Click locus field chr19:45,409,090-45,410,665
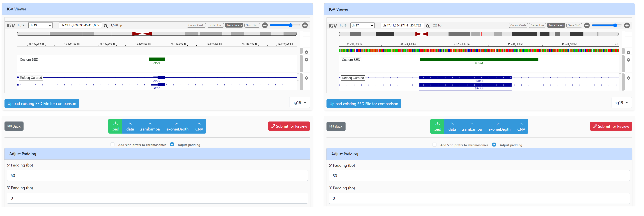Image resolution: width=644 pixels, height=216 pixels. click(x=80, y=25)
